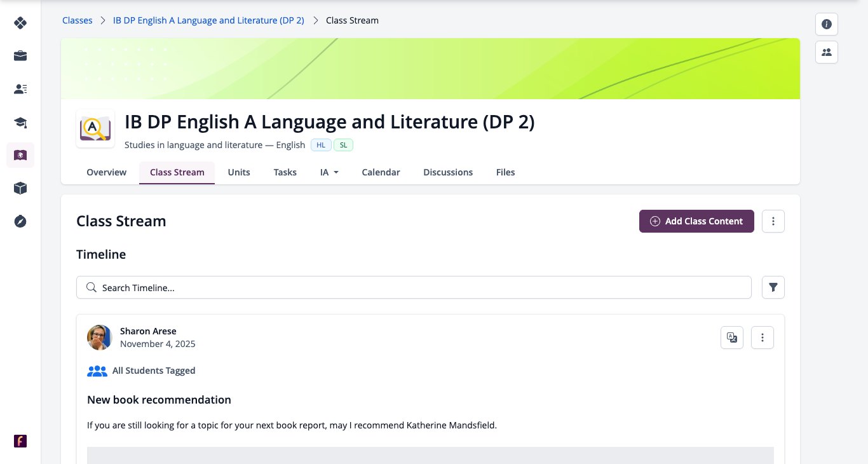The height and width of the screenshot is (464, 868).
Task: Focus the Search Timeline field
Action: tap(414, 287)
